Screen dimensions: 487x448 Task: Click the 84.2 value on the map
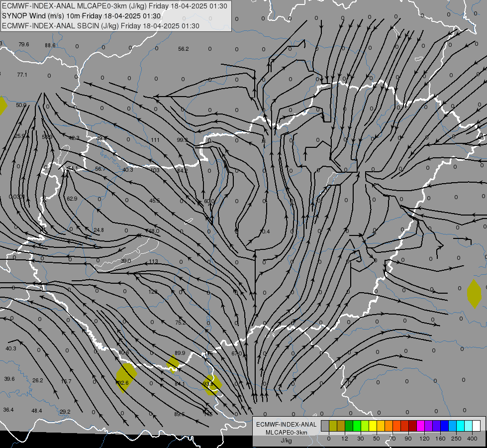[183, 171]
